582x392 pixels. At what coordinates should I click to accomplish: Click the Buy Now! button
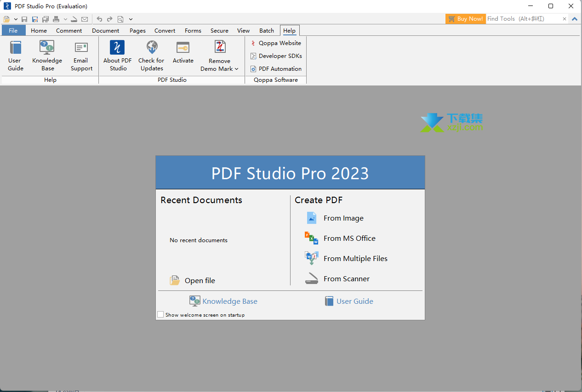coord(465,19)
